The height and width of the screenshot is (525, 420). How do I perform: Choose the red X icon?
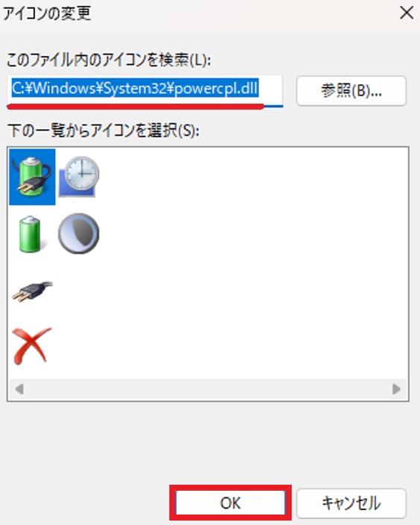coord(31,346)
